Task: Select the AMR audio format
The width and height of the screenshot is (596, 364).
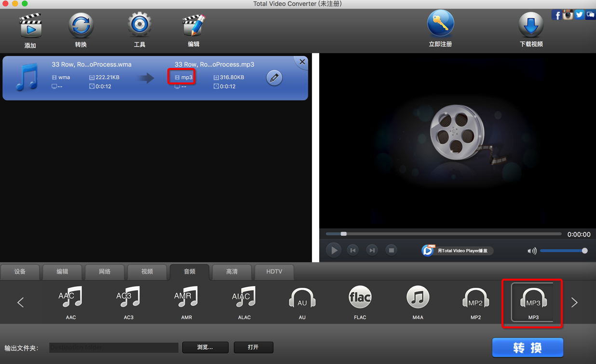Action: (x=187, y=303)
